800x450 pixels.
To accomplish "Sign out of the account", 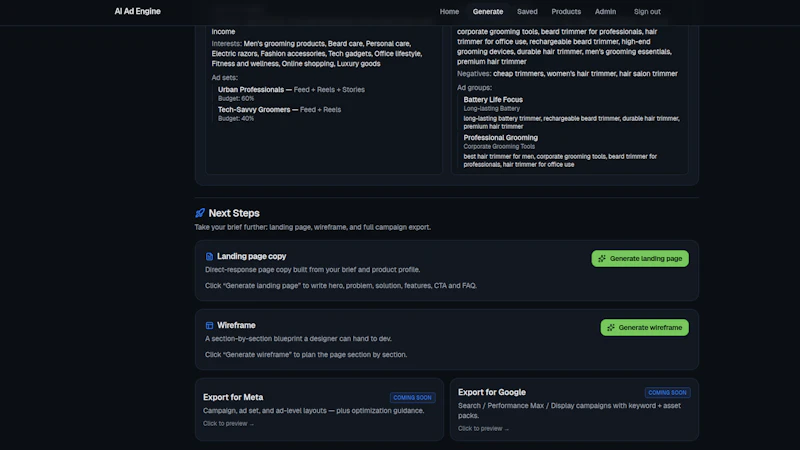I will point(647,12).
